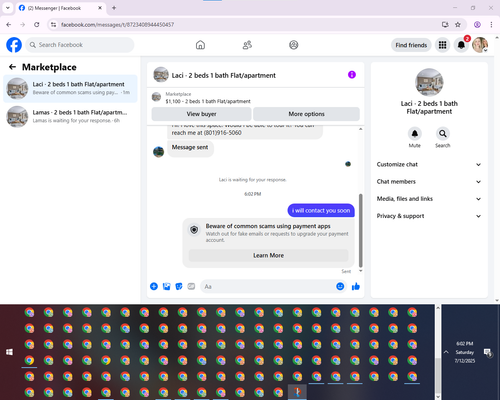Open Chrome's three-dot menu
Image resolution: width=500 pixels, height=400 pixels.
pyautogui.click(x=491, y=24)
